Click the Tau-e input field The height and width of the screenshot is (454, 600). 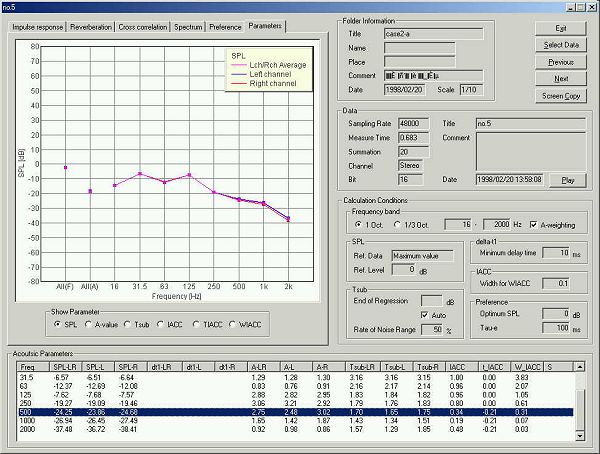[x=556, y=328]
